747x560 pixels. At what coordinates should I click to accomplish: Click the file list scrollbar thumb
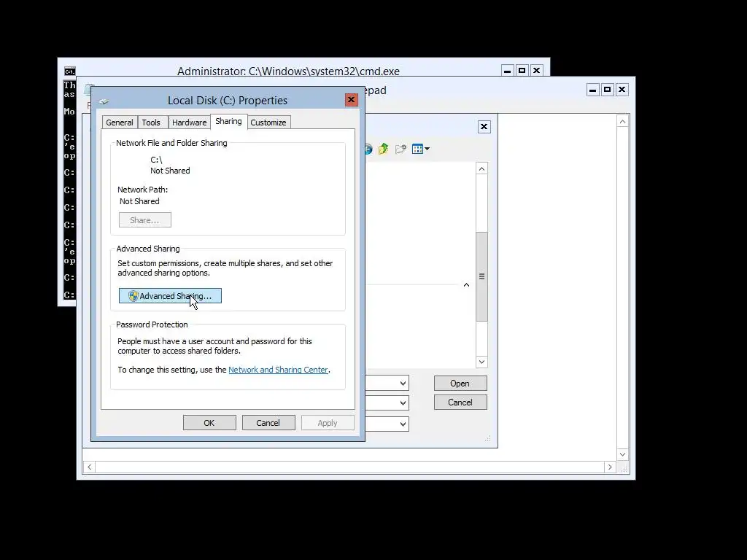481,276
